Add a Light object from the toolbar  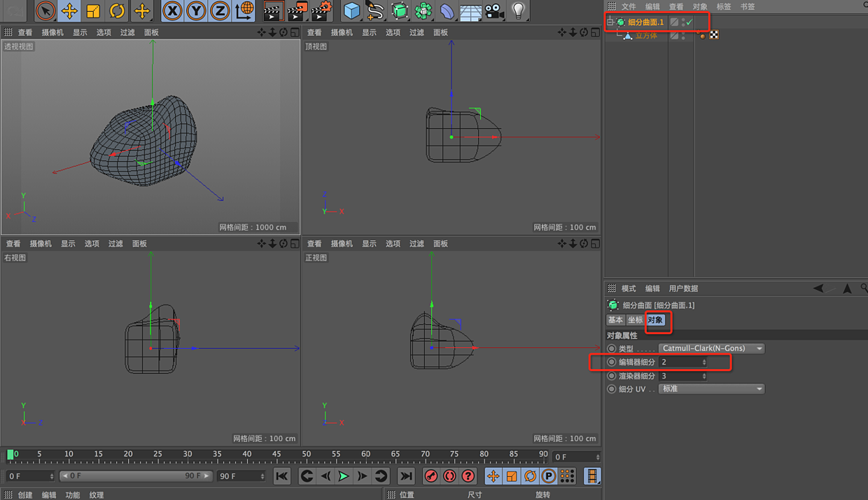(519, 11)
